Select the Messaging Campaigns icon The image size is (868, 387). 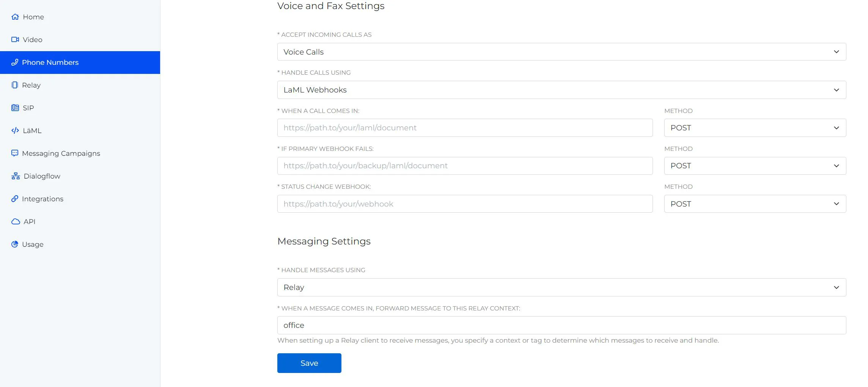click(15, 153)
